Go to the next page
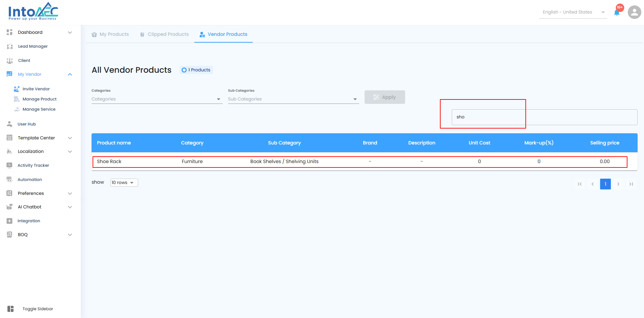 tap(618, 184)
